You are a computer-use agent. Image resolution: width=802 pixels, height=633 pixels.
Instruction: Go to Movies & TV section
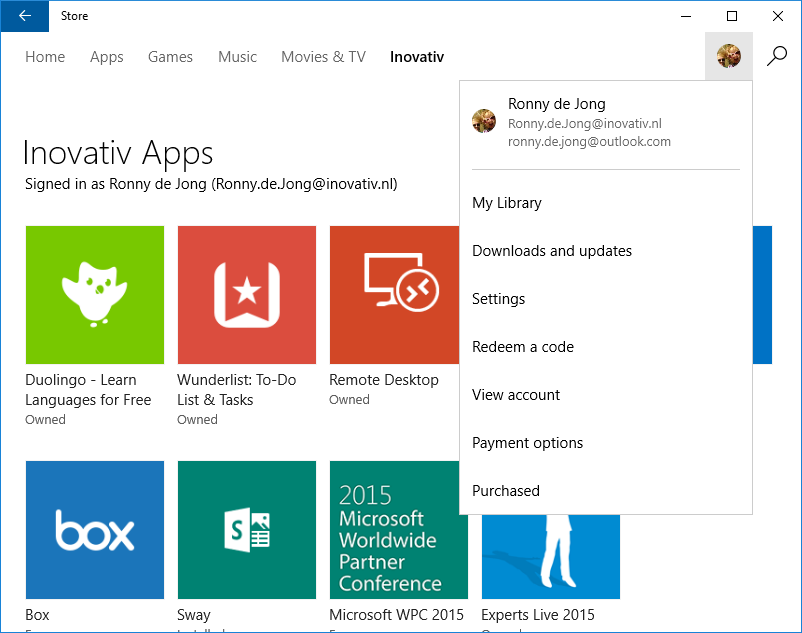(323, 57)
